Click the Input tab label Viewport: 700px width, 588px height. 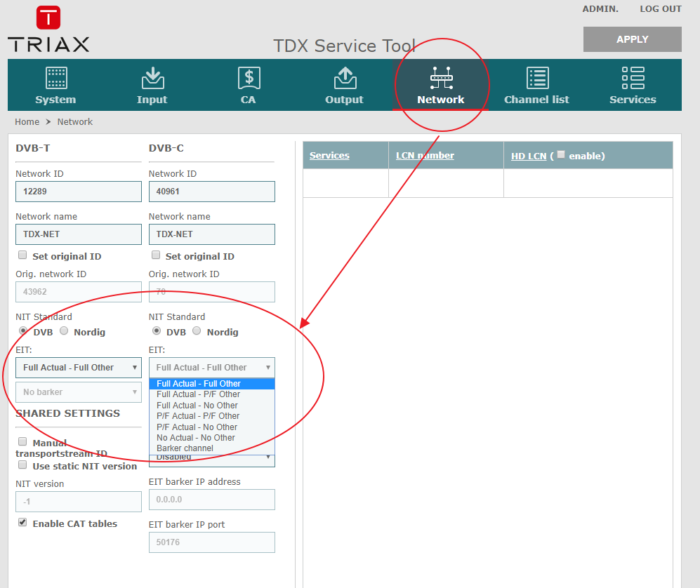point(152,100)
